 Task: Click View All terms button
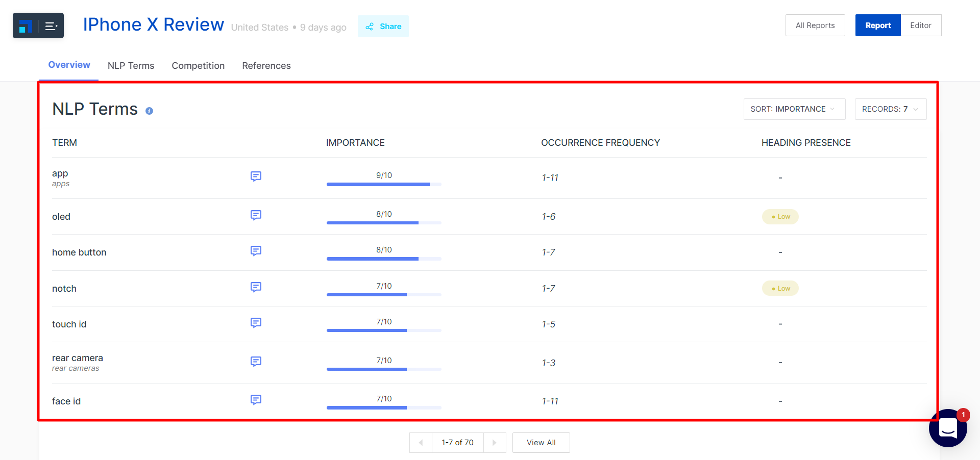[x=541, y=443]
